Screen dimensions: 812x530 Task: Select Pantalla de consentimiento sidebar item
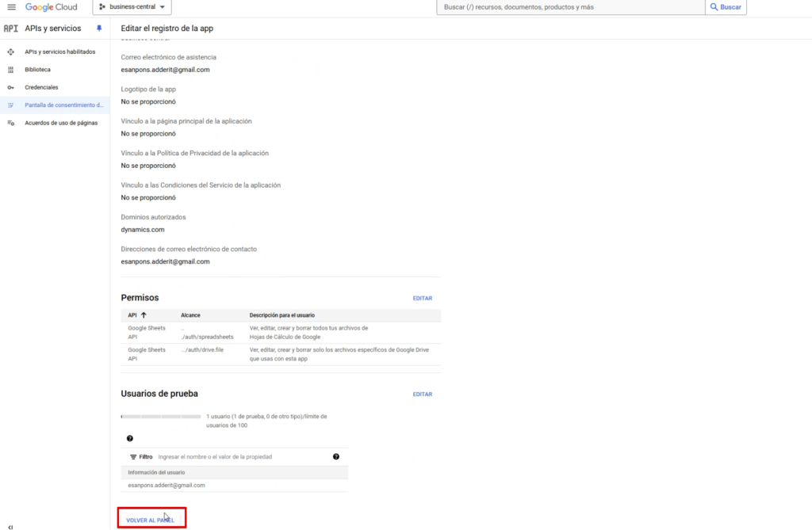(x=55, y=105)
